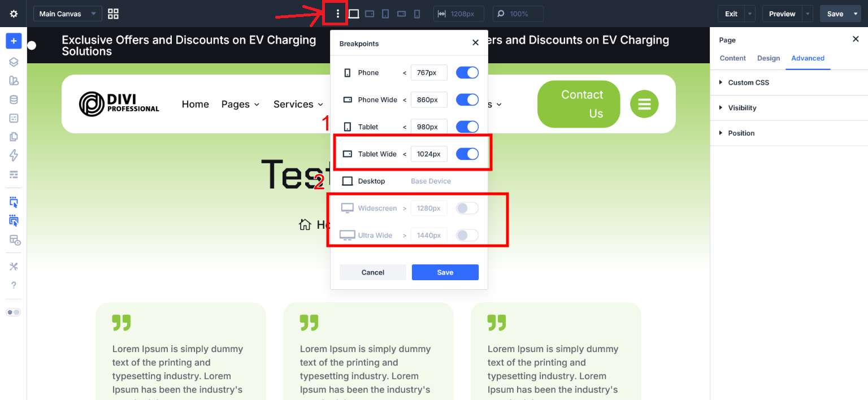Open the Layers panel icon in sidebar
Screen dimensions: 868x400
14,62
